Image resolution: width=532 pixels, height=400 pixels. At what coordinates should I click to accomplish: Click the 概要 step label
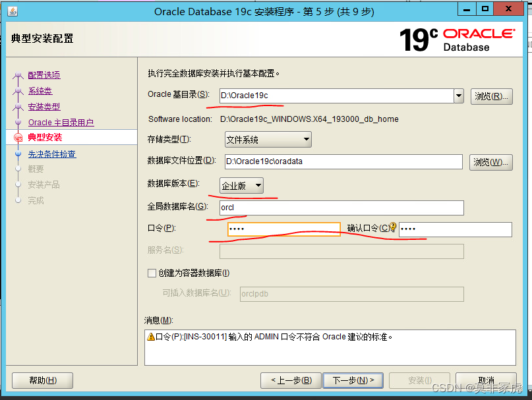coord(36,169)
